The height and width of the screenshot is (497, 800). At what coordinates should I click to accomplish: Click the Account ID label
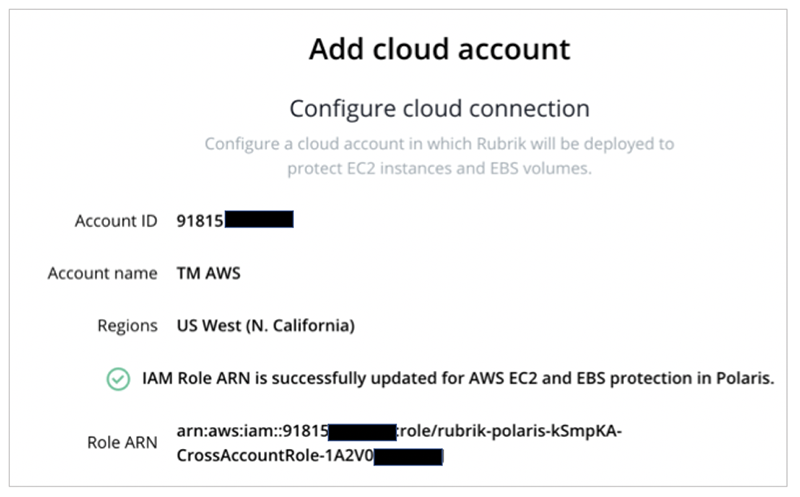116,221
